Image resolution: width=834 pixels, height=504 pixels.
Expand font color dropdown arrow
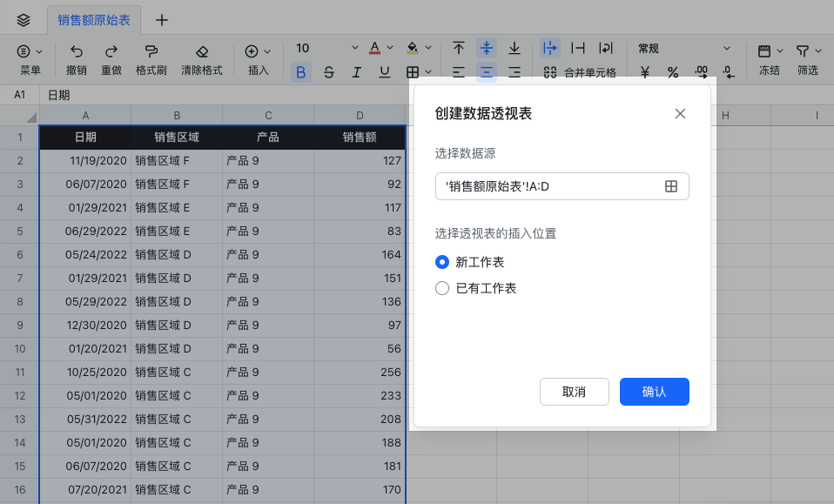[x=390, y=48]
